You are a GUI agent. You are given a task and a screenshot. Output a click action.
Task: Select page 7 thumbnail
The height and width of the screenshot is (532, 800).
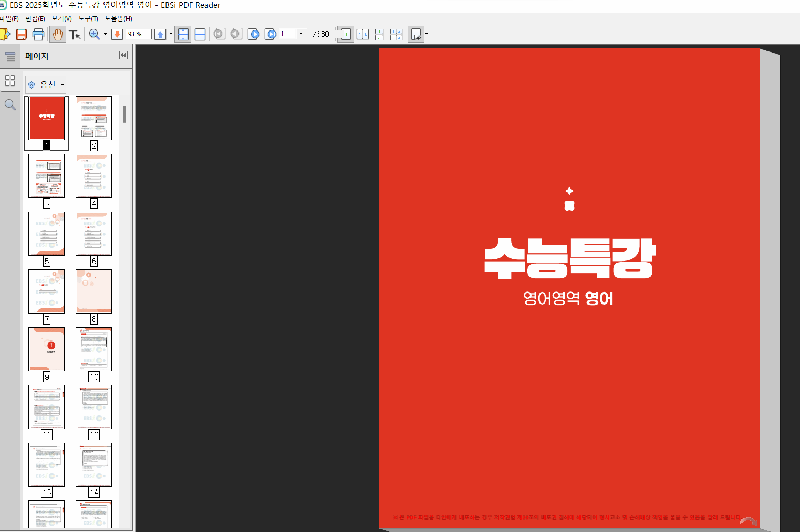(x=47, y=291)
